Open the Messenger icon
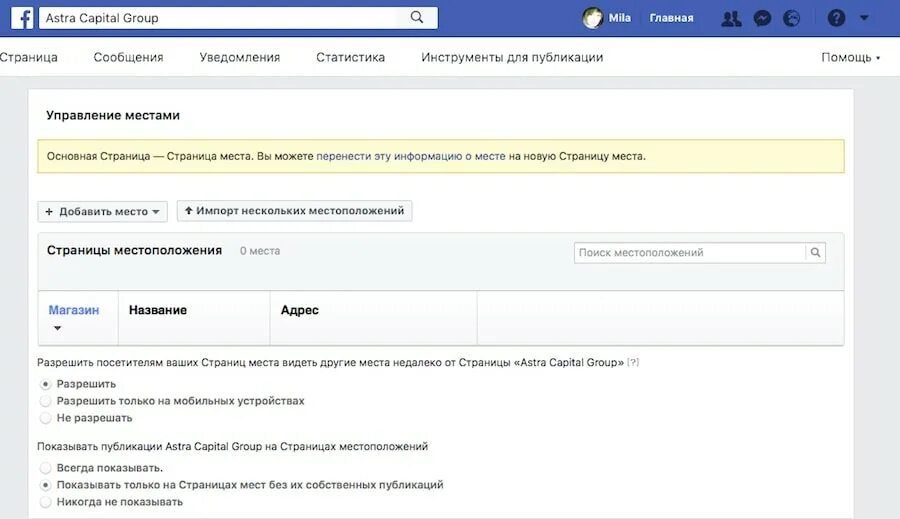 click(x=762, y=18)
